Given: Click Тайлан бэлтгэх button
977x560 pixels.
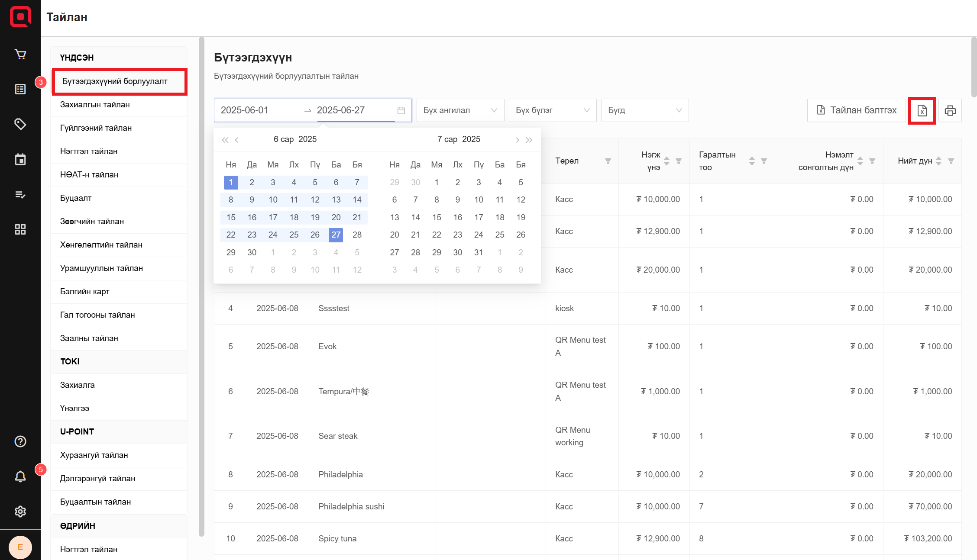Looking at the screenshot, I should [856, 110].
